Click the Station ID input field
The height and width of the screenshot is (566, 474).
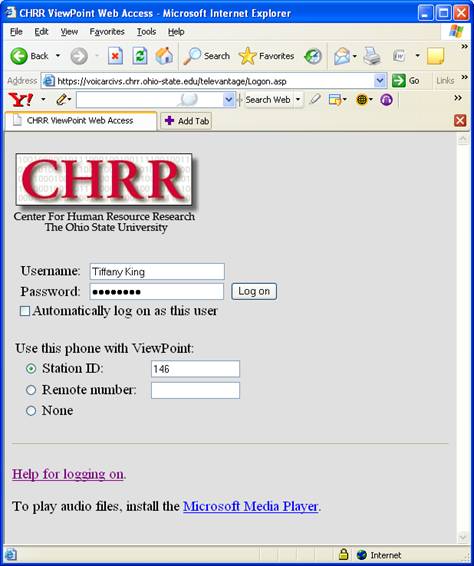[x=195, y=369]
